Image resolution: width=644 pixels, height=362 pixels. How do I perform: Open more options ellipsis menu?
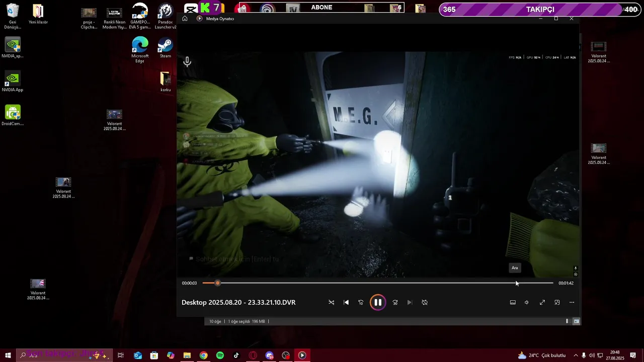click(572, 302)
